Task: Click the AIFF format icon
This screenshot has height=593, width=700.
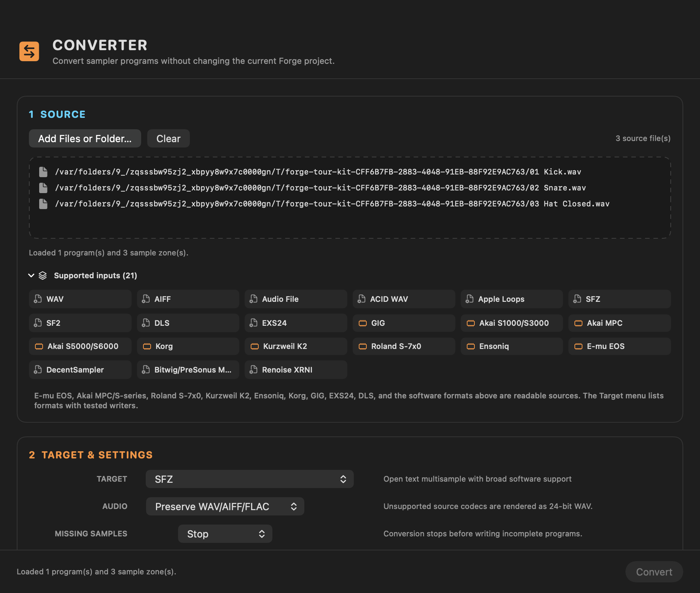Action: coord(146,299)
